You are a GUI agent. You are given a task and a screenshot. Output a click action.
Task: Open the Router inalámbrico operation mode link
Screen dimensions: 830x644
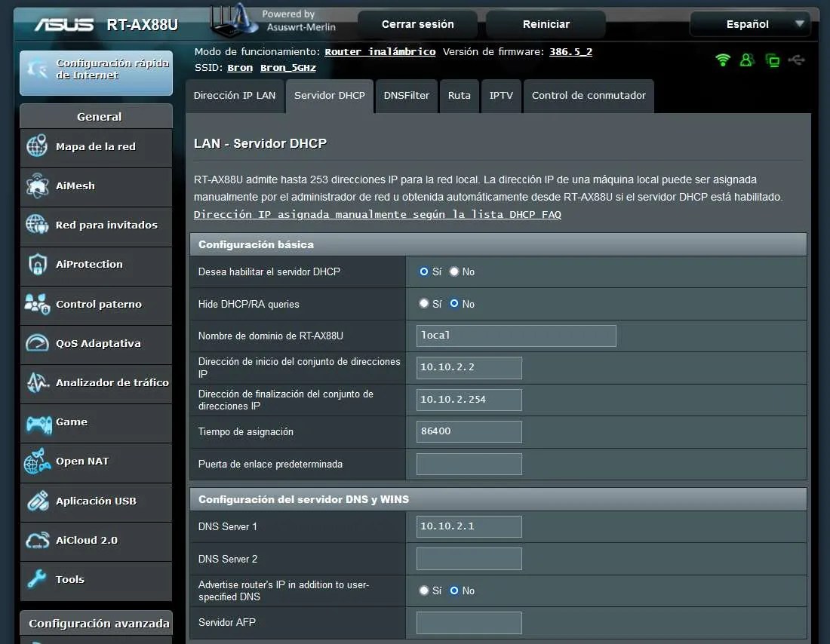tap(379, 52)
